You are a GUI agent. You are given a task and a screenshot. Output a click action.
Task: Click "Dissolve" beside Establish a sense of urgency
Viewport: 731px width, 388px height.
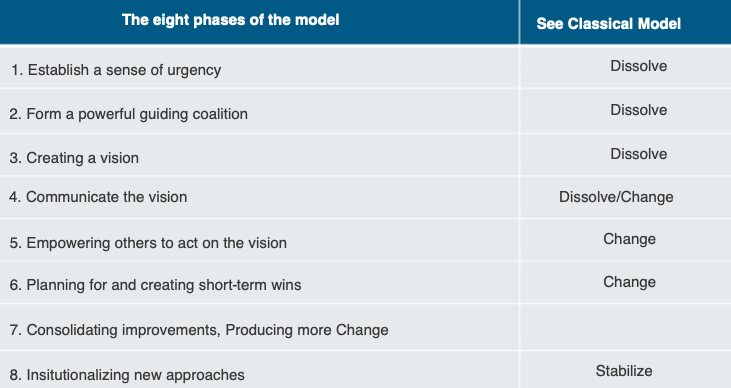639,66
